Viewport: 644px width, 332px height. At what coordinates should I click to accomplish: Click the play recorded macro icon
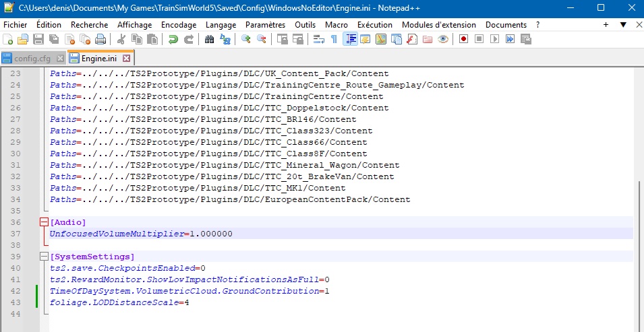click(495, 40)
